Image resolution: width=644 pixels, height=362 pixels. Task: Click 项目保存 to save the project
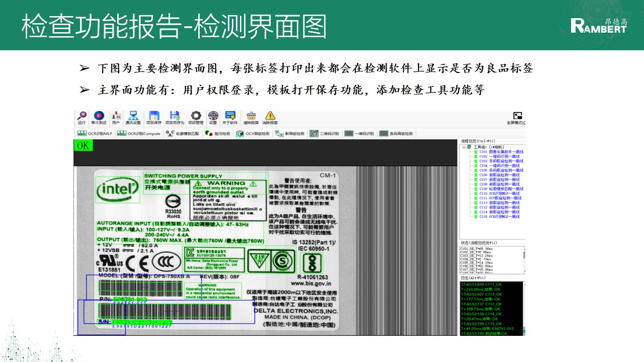[154, 118]
